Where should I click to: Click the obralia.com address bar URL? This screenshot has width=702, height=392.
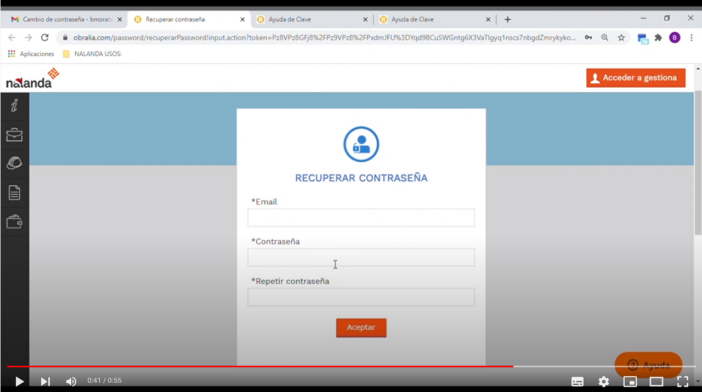(x=325, y=38)
